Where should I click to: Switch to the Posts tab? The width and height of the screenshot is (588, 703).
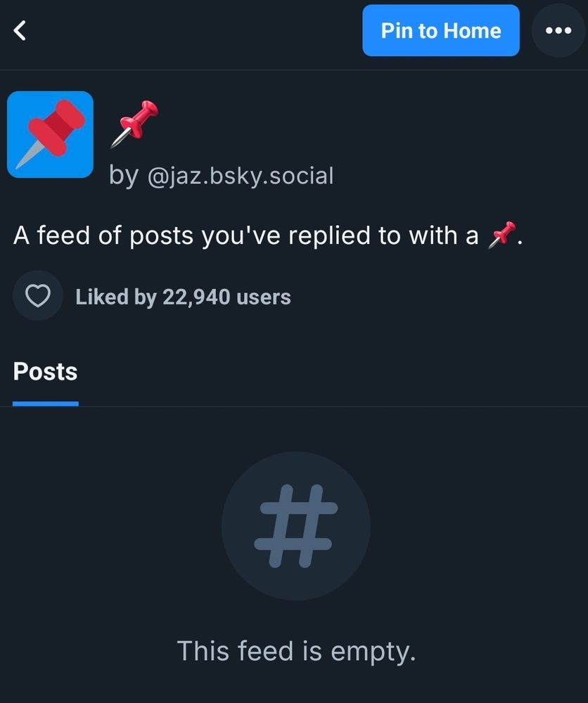[45, 371]
